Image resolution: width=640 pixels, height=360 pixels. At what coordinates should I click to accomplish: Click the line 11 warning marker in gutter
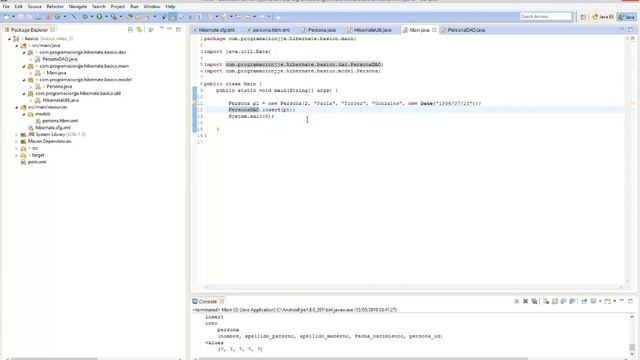click(195, 104)
